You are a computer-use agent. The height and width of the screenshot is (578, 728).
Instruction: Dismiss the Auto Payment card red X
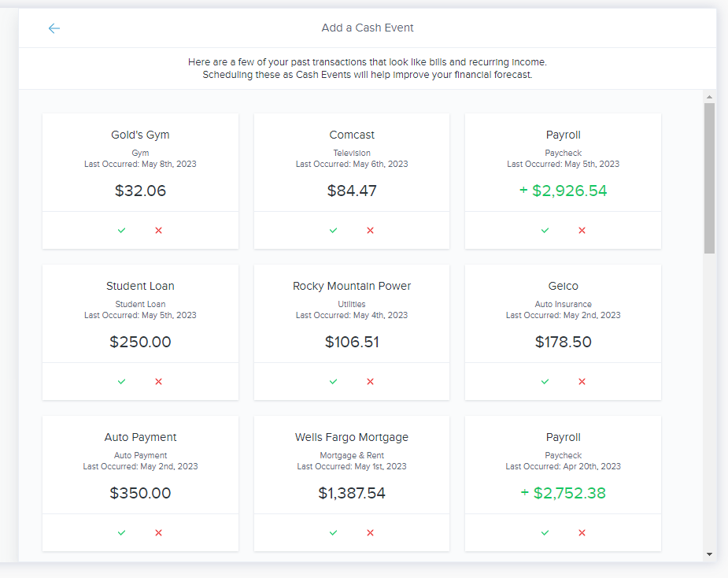[158, 533]
